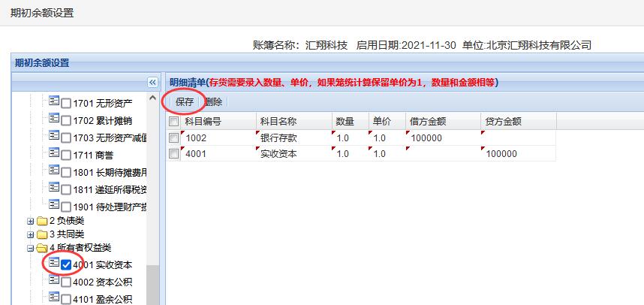
Task: Expand the 2 负债类 tree node
Action: coord(31,221)
